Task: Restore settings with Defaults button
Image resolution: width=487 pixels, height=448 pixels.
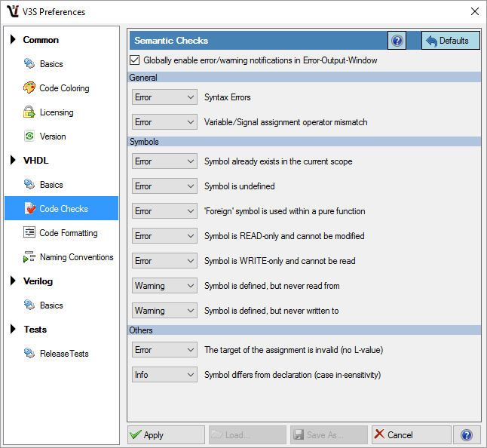Action: [451, 41]
